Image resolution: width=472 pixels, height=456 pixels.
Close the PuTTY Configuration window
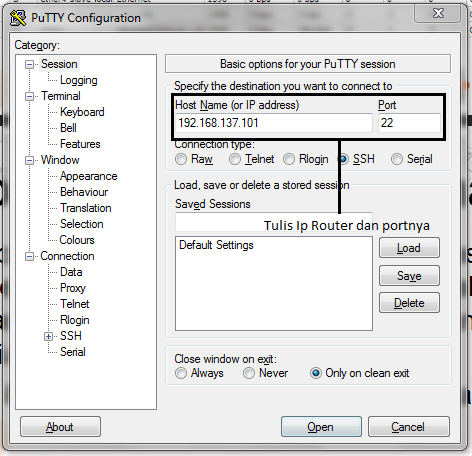click(438, 14)
